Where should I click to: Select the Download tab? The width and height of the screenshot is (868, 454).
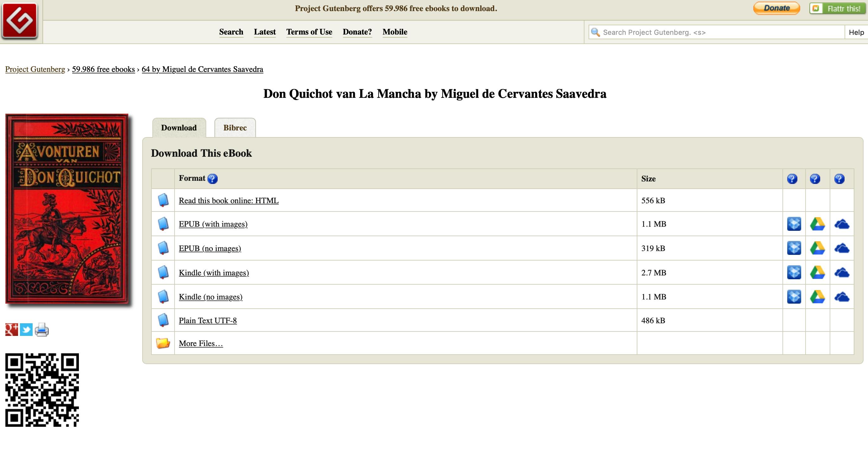(x=179, y=128)
